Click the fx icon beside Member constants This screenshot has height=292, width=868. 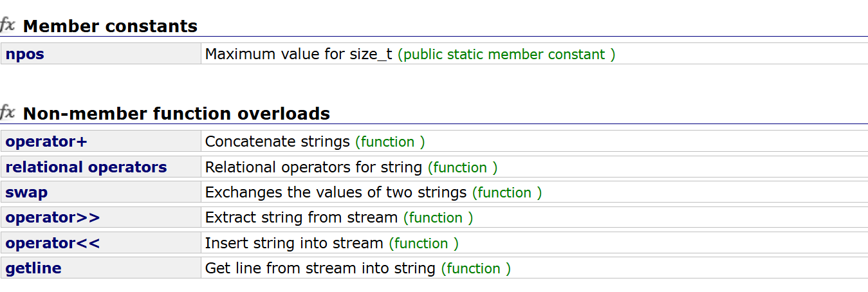click(8, 26)
